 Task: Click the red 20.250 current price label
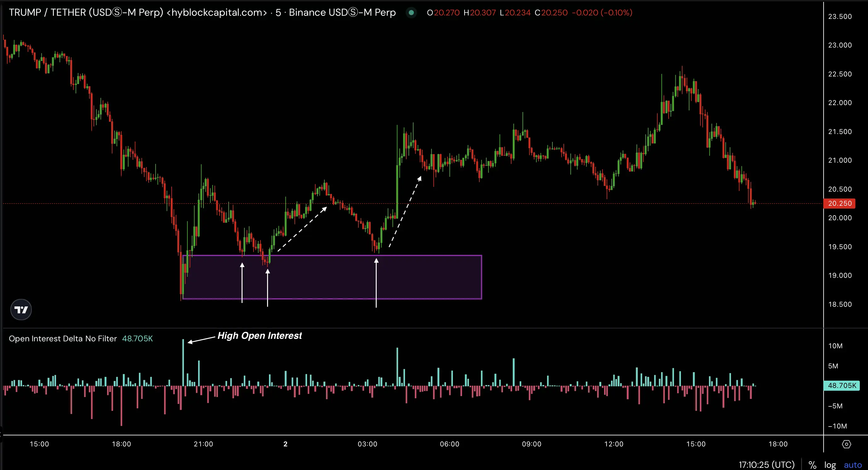(839, 203)
